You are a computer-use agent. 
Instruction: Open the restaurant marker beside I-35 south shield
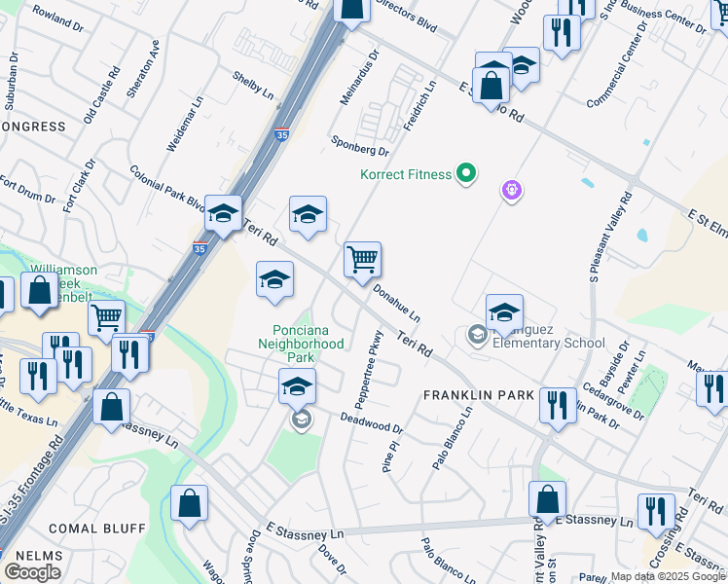pos(130,357)
